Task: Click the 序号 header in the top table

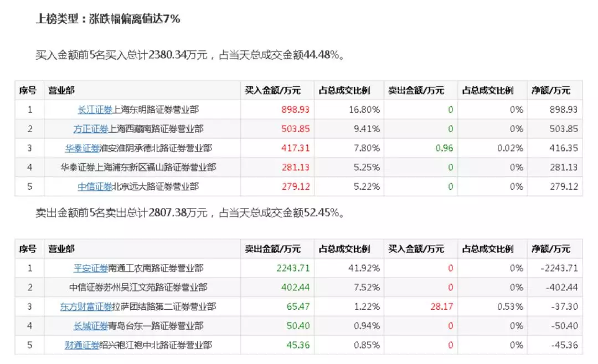Action: click(28, 90)
